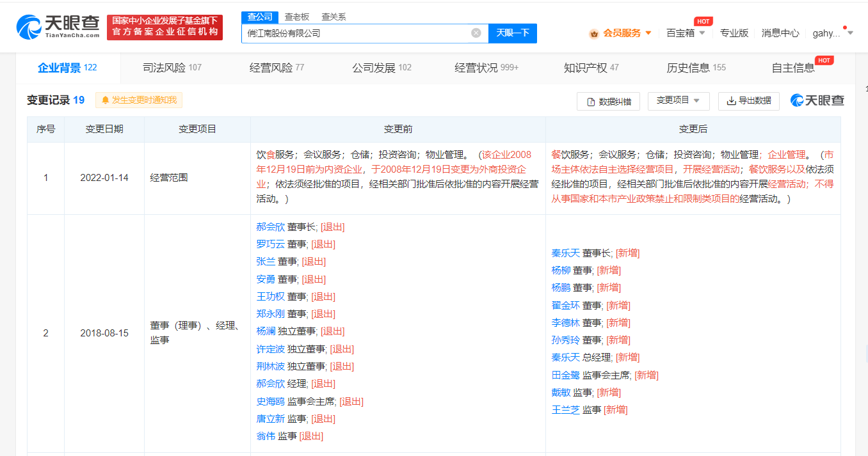Click the 变更日期 column header
Viewport: 868px width, 456px height.
click(104, 129)
